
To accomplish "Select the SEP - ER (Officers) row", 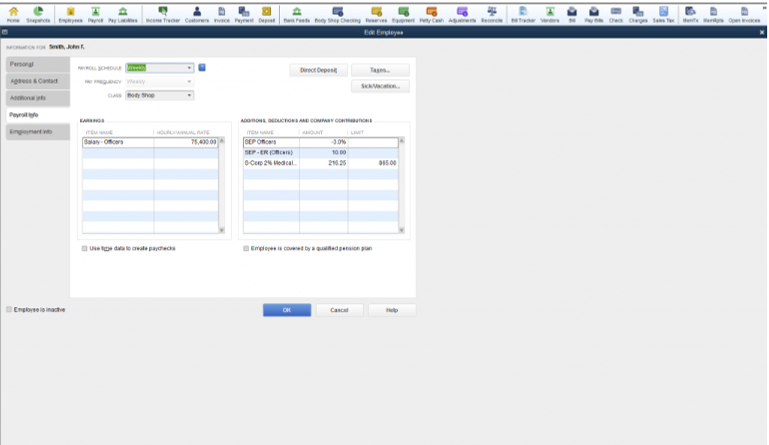I will coord(321,153).
